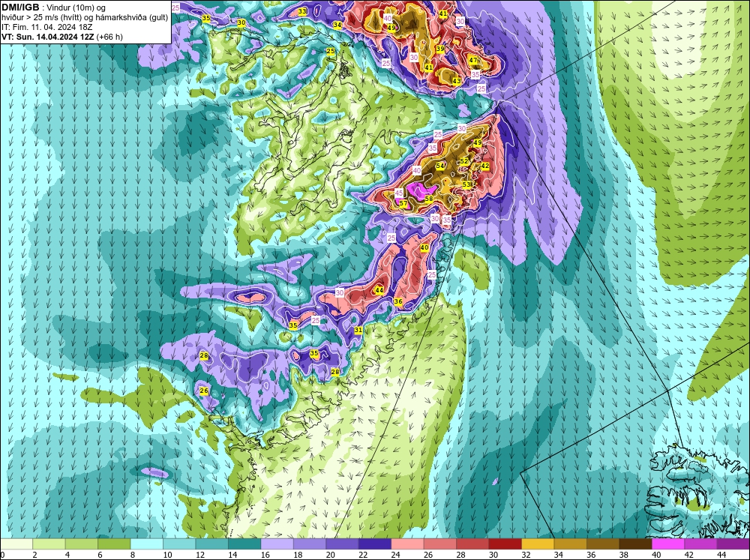Screen dimensions: 750x560
Task: Click the legend scale value 16
Action: (x=264, y=555)
